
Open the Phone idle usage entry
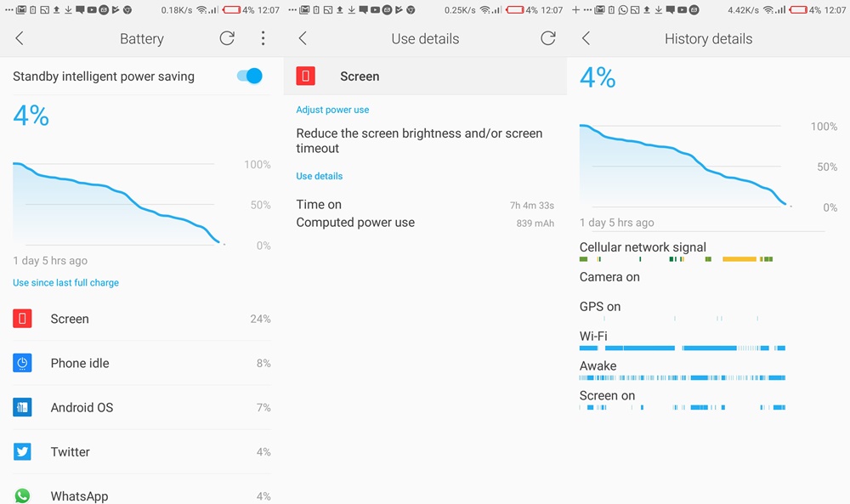pyautogui.click(x=141, y=363)
